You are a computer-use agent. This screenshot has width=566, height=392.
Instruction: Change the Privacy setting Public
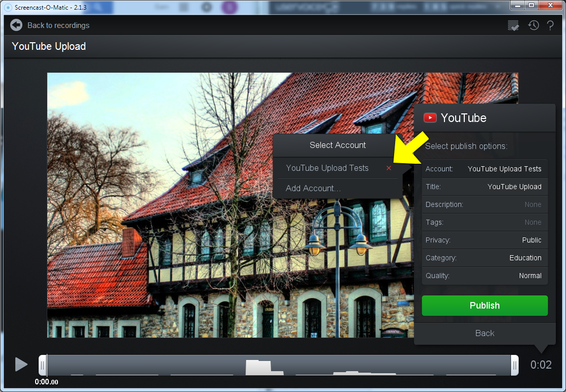[485, 240]
